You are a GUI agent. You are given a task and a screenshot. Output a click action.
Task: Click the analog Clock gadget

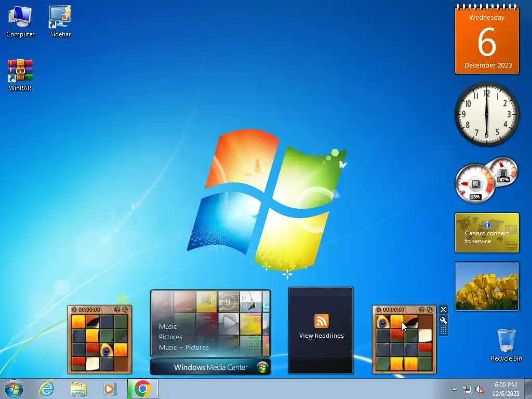pos(486,114)
